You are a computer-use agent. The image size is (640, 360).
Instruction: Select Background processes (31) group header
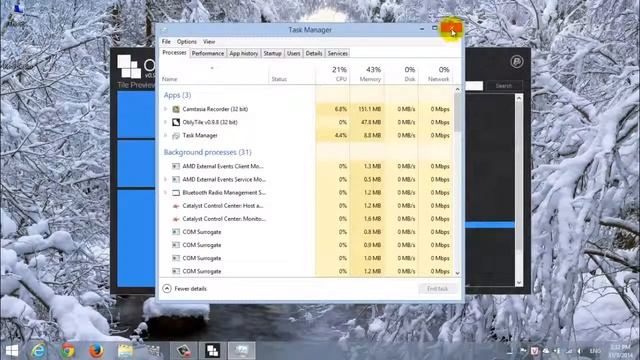pyautogui.click(x=207, y=152)
